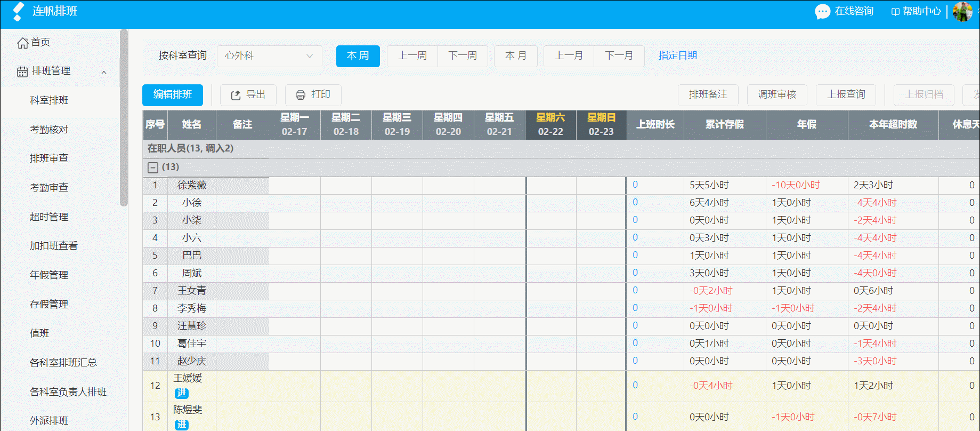This screenshot has width=980, height=431.
Task: Click the 编辑排班 button
Action: (x=173, y=95)
